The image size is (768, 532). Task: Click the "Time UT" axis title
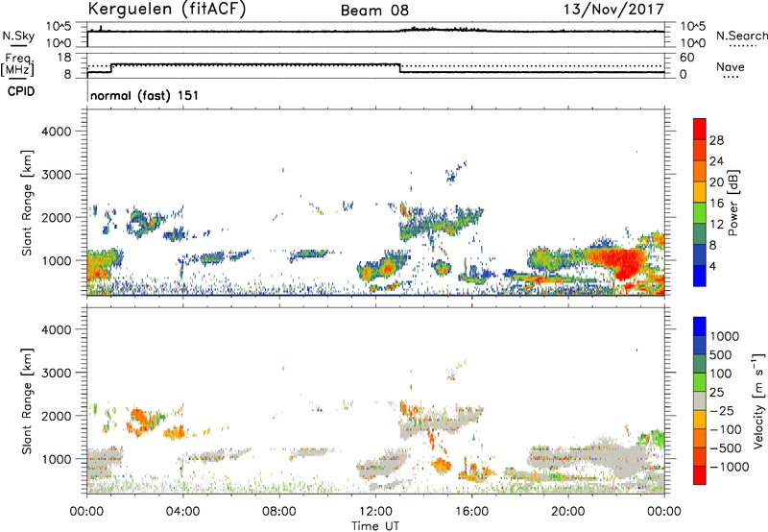click(375, 526)
